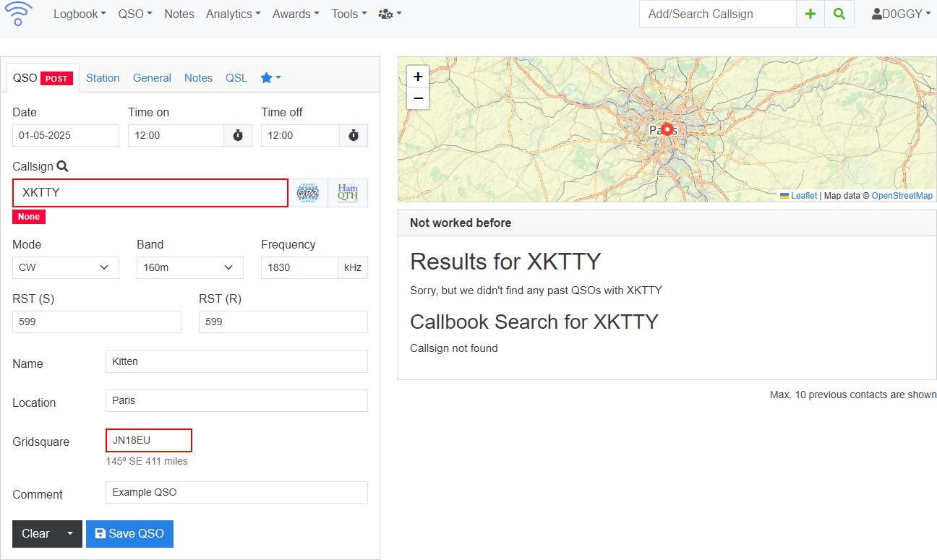Select the QSO POST tab
Screen dimensions: 937x560
pyautogui.click(x=43, y=77)
